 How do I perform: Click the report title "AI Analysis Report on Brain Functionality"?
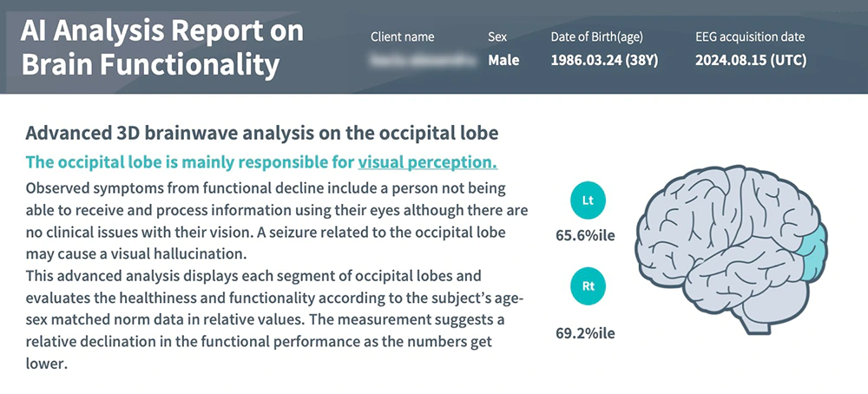coord(162,47)
